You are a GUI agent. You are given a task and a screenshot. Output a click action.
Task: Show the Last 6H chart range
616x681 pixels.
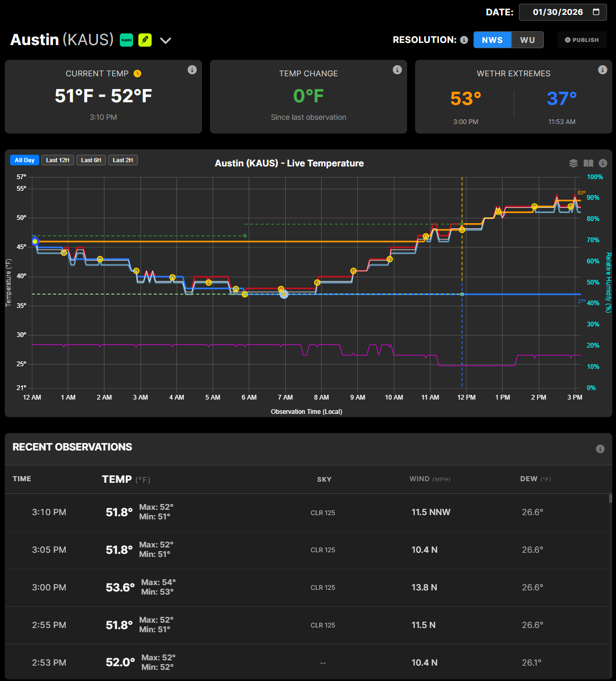point(91,160)
